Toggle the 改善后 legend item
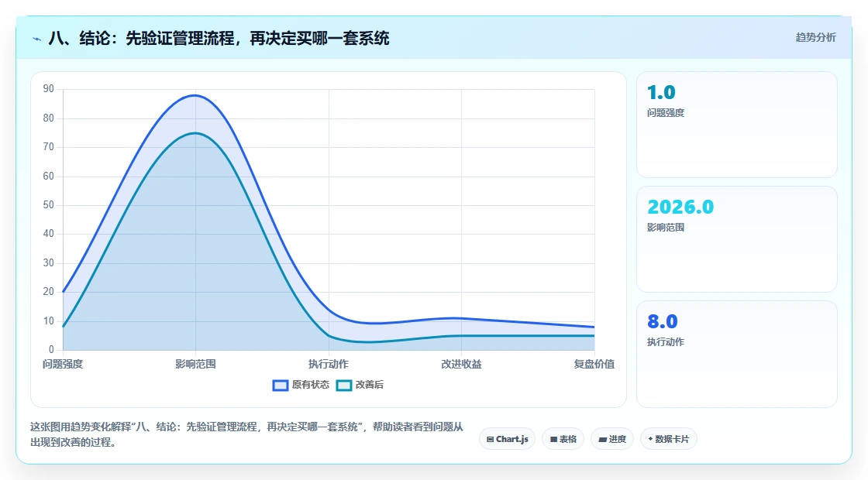This screenshot has height=480, width=868. (360, 385)
